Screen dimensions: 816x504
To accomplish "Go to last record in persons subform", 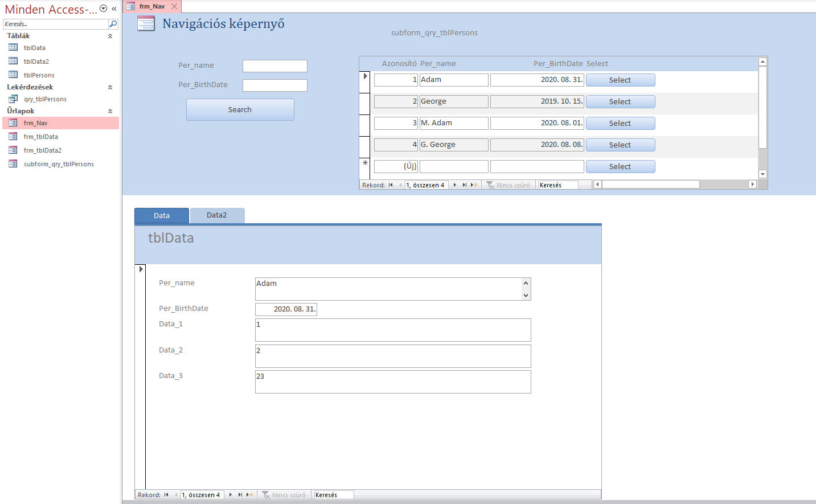I will click(464, 185).
